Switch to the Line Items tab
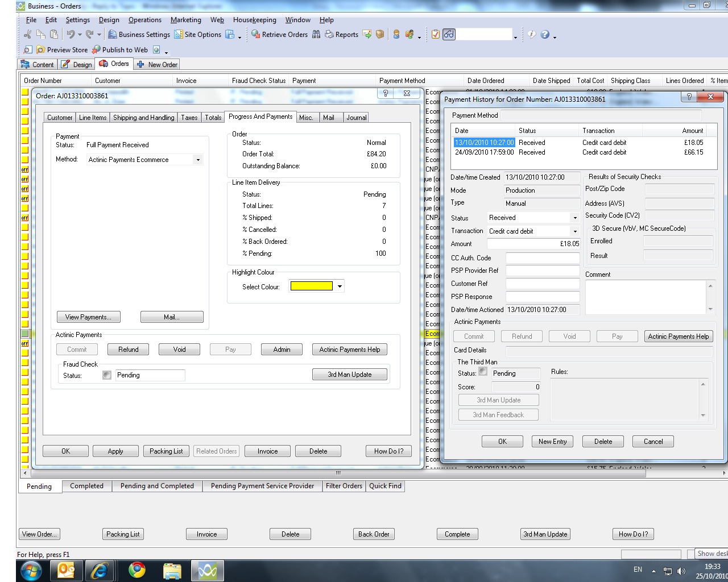 93,118
